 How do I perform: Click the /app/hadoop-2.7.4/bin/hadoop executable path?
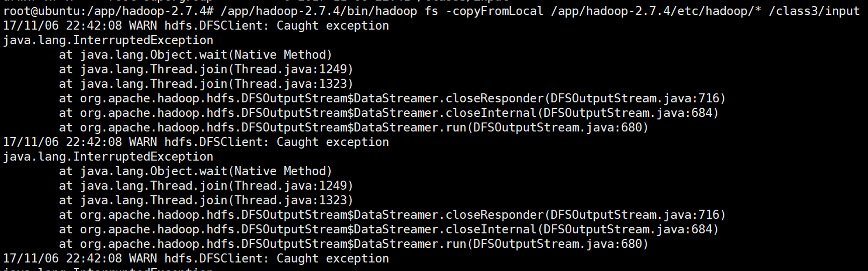pos(319,11)
